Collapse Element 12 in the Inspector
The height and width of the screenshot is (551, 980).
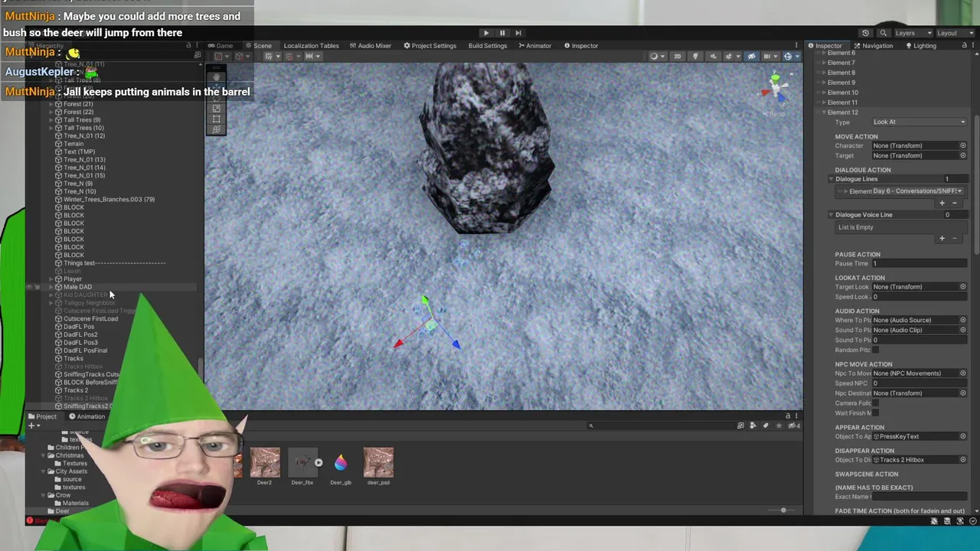point(825,112)
